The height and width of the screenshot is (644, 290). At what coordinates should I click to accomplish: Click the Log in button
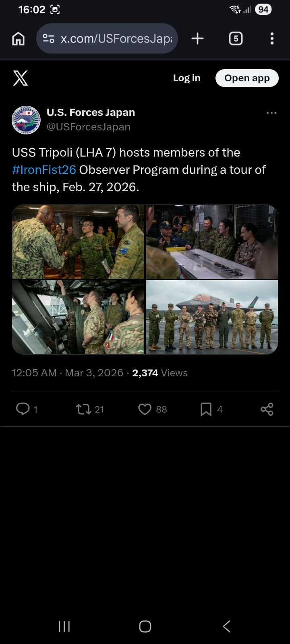(187, 78)
